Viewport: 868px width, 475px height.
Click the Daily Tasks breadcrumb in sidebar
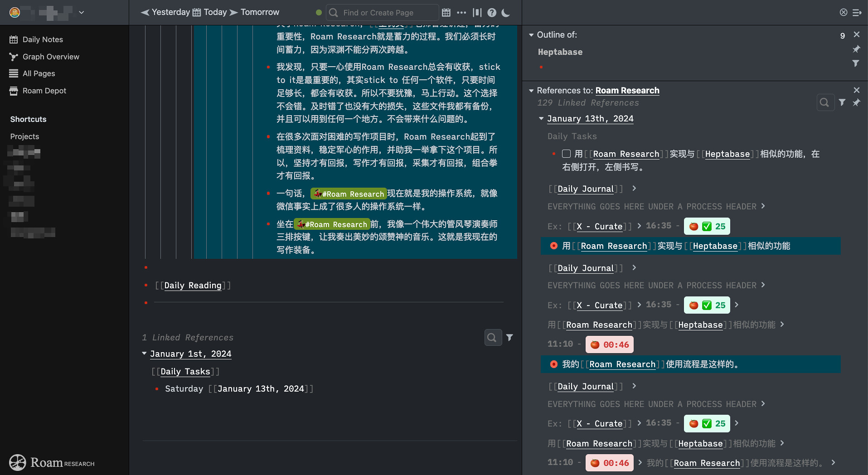click(572, 136)
